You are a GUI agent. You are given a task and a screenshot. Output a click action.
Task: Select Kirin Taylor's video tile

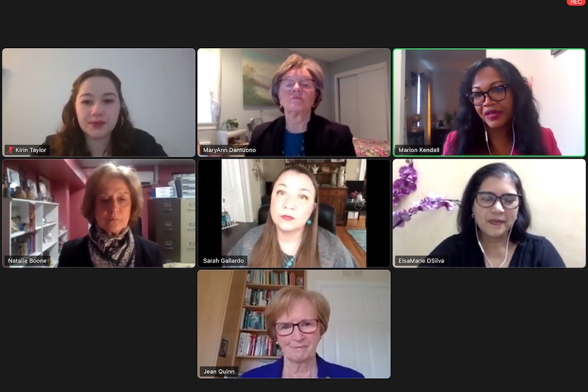[x=99, y=102]
